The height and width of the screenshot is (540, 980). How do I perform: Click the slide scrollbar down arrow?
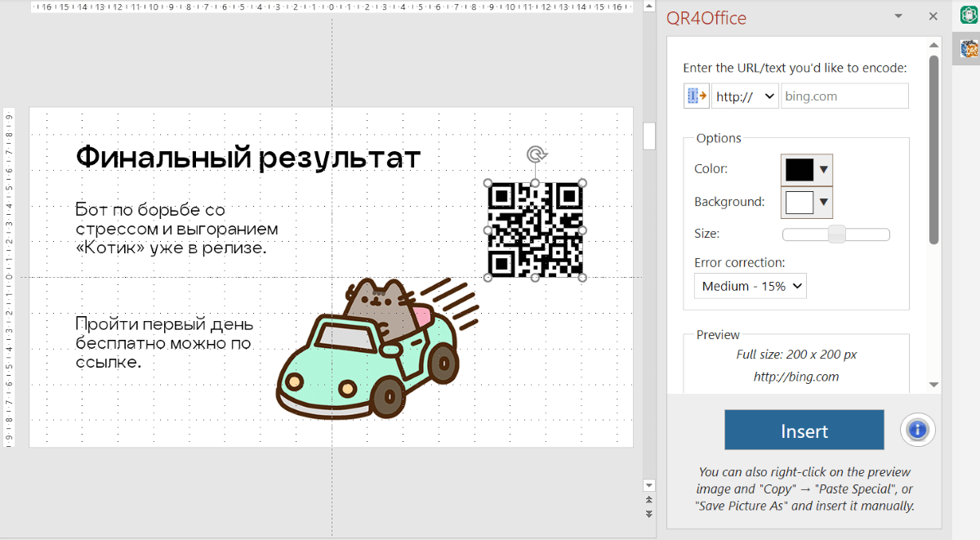[649, 485]
